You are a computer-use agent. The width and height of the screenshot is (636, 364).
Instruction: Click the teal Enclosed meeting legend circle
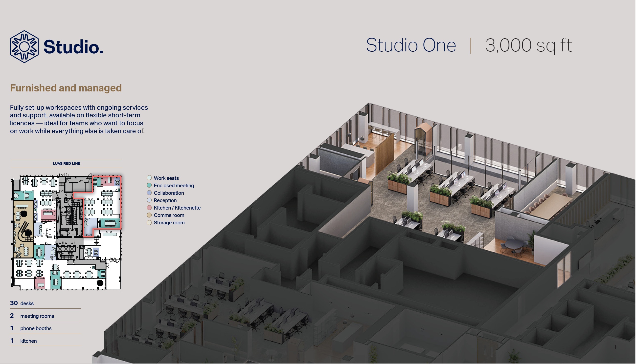pyautogui.click(x=149, y=185)
